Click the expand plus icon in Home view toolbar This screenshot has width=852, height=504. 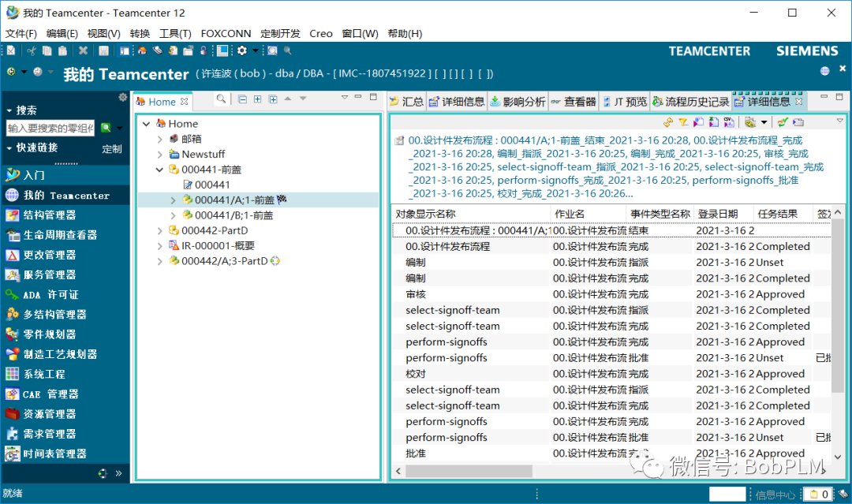257,99
